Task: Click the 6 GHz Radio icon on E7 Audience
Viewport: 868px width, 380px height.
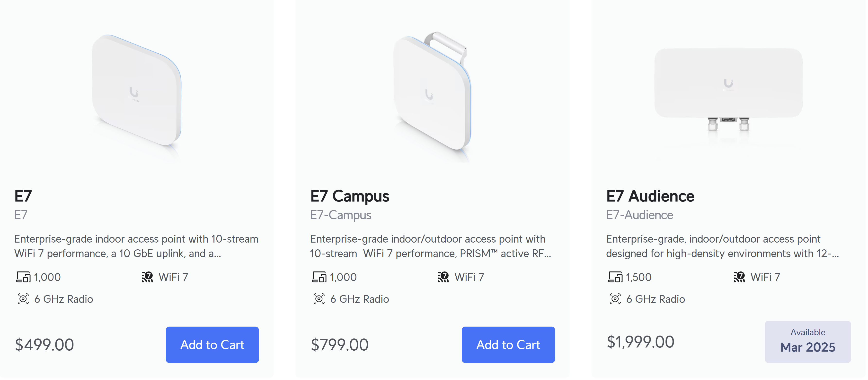Action: coord(615,299)
